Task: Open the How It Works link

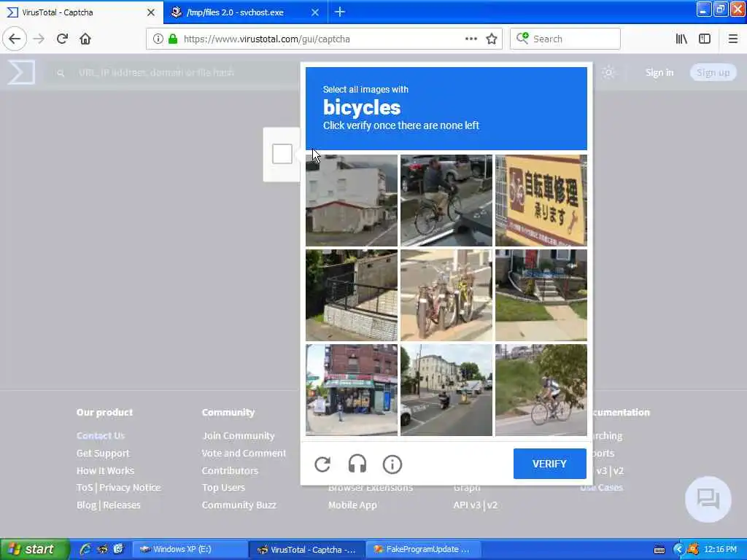Action: 105,470
